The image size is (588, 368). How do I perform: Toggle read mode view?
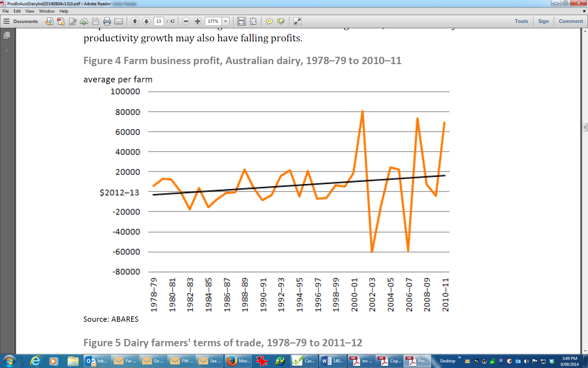coord(297,21)
